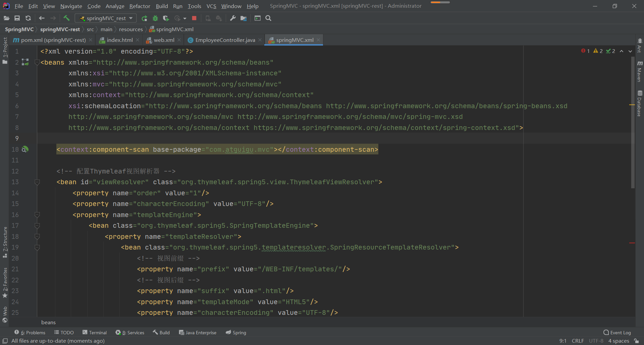
Task: Run the springMVC_rest application
Action: (x=144, y=18)
